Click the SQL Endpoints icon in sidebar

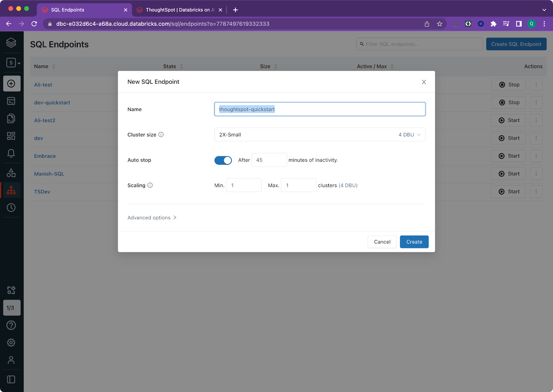[11, 190]
